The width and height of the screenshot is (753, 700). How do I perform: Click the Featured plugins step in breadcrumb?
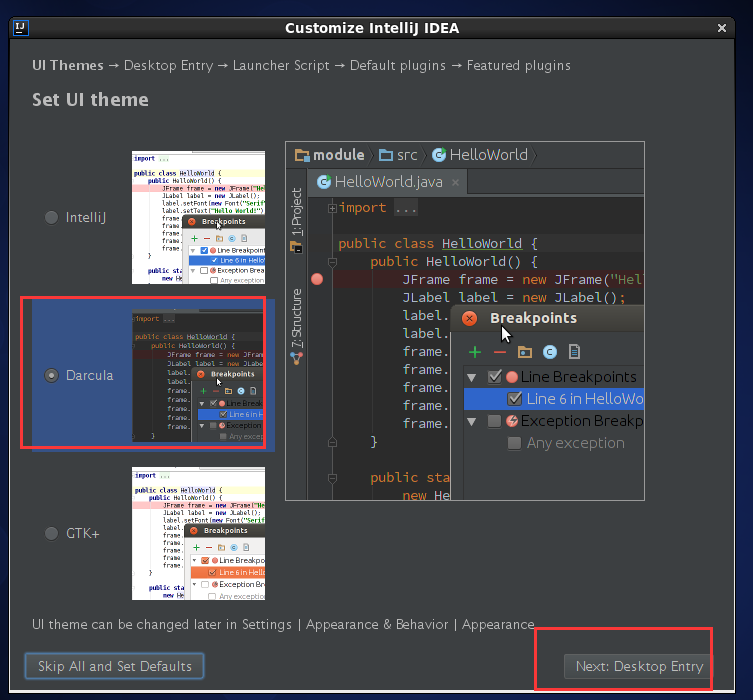point(519,65)
